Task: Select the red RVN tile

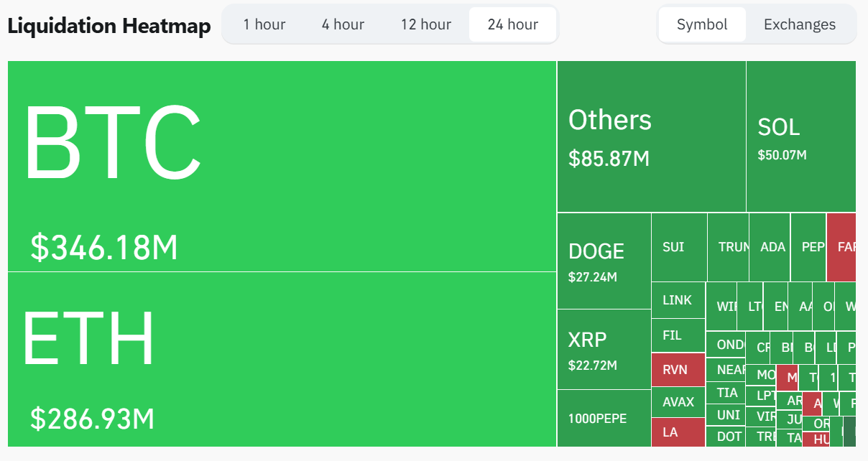Action: point(678,369)
